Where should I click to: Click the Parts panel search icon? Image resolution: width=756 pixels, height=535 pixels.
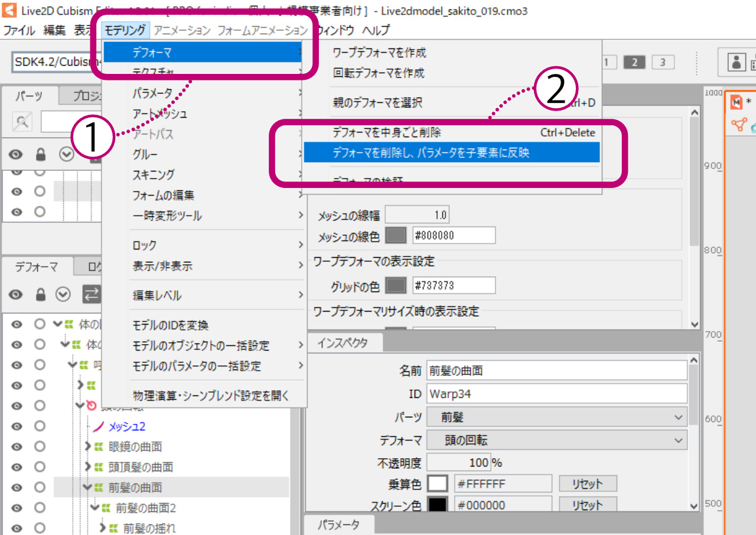[x=22, y=122]
